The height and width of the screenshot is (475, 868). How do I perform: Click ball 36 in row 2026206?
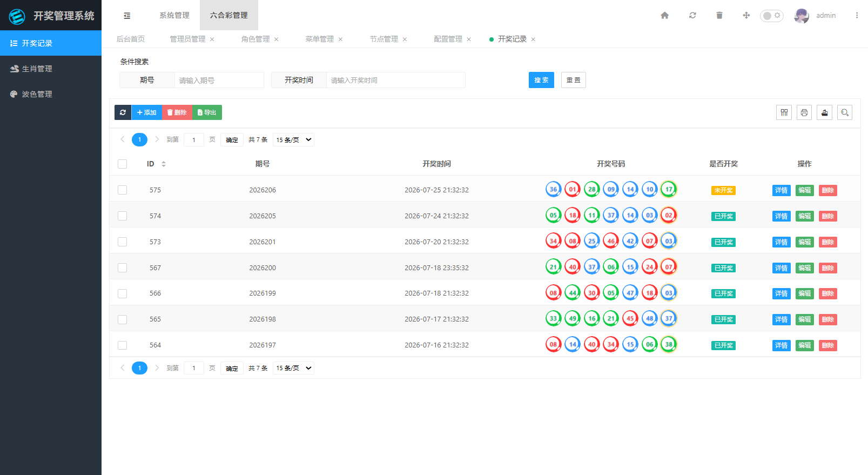(554, 189)
